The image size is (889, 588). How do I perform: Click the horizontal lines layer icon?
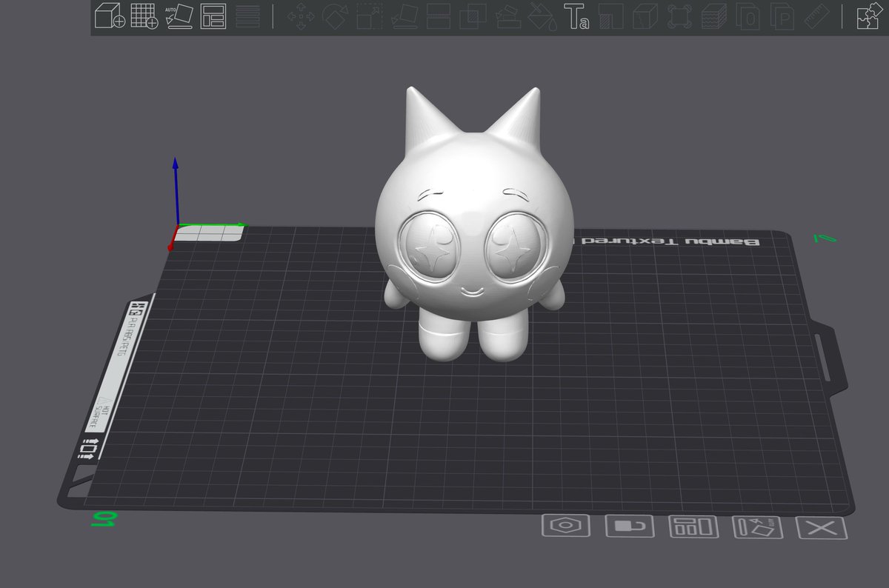(247, 16)
